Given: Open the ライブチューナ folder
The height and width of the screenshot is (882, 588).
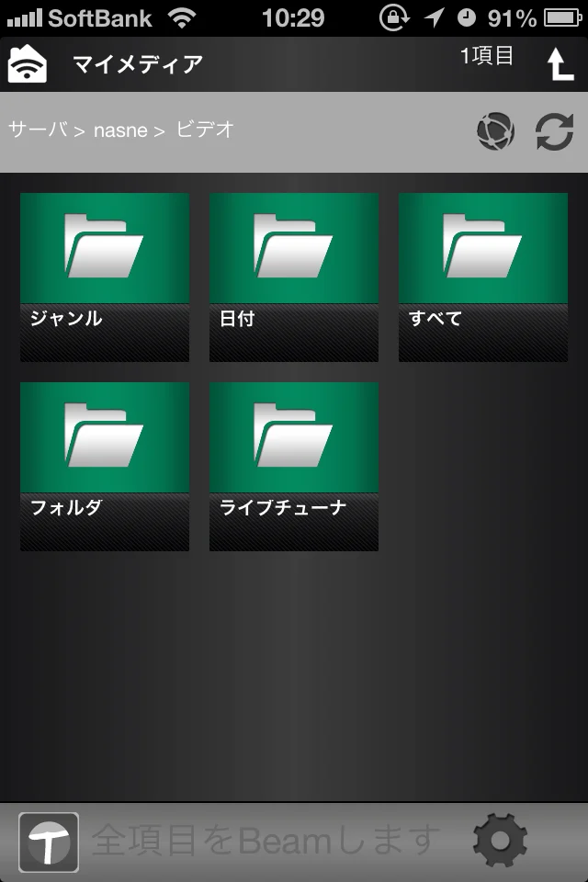Looking at the screenshot, I should click(x=294, y=467).
